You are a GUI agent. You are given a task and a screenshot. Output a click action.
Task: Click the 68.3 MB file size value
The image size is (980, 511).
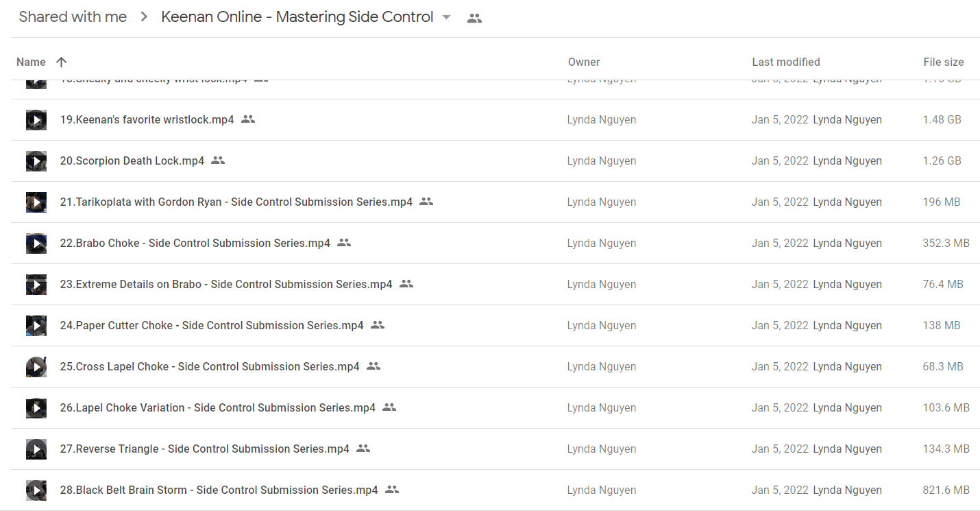(x=943, y=366)
